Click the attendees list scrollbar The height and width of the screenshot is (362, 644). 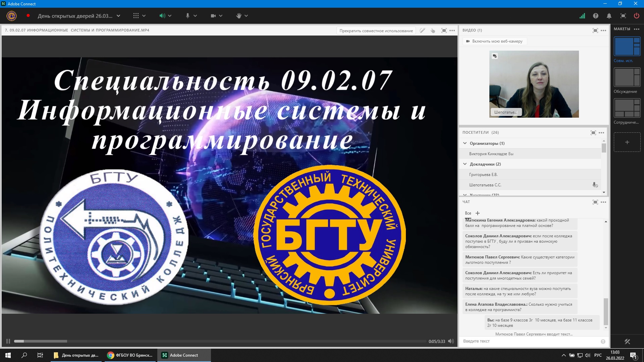click(x=604, y=148)
